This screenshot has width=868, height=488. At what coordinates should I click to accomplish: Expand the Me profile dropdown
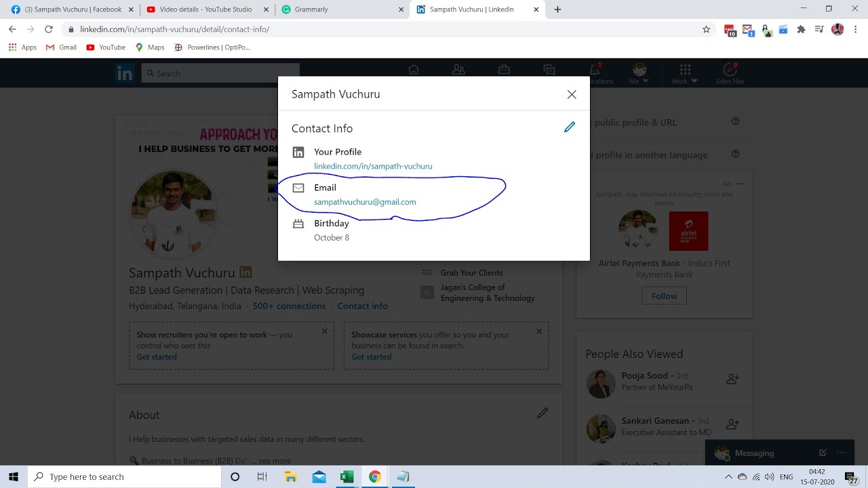(639, 73)
